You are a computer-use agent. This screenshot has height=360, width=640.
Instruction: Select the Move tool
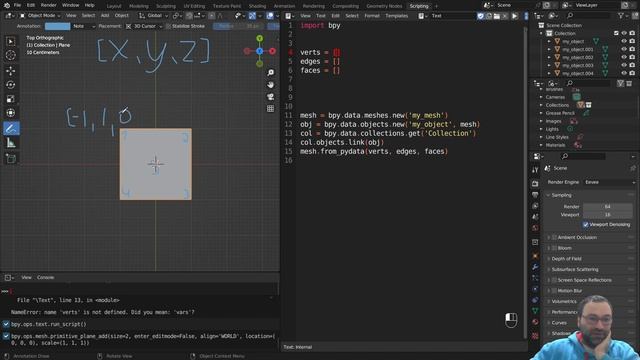coord(11,71)
